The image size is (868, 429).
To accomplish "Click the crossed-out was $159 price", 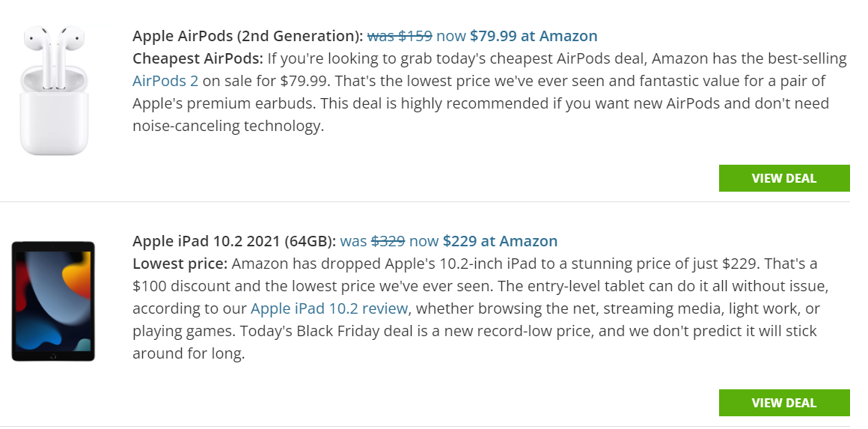I will 400,36.
